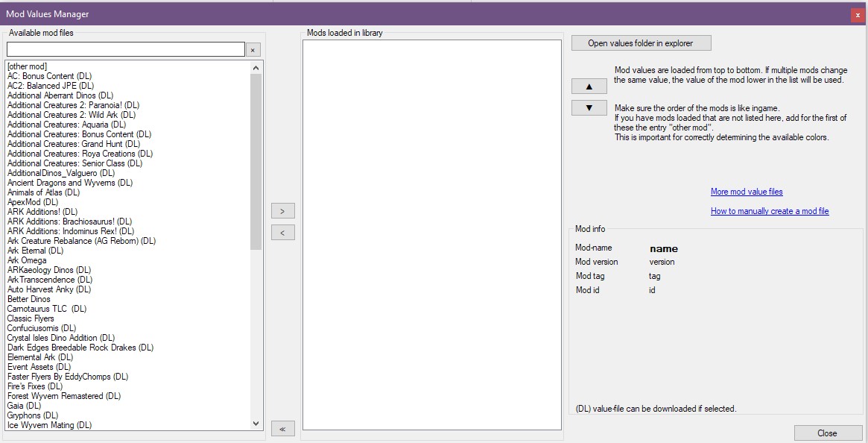Click scroll-up arrow of available mods list
The image size is (868, 443).
coord(256,68)
